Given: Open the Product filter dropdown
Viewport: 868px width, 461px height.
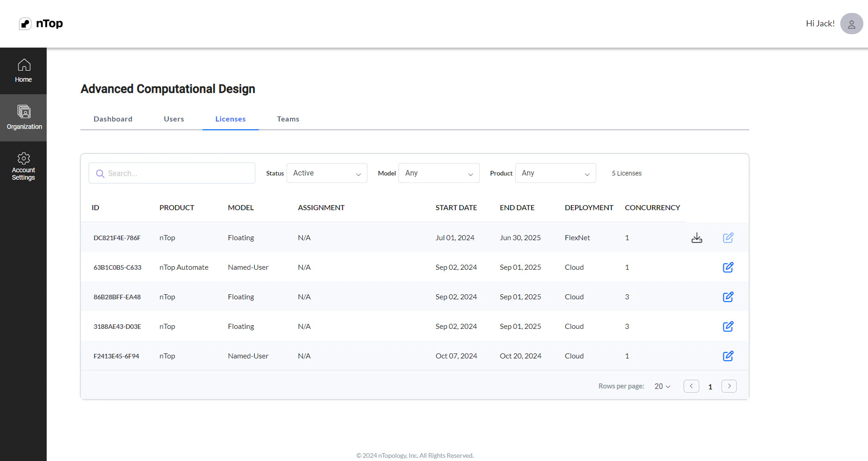Looking at the screenshot, I should click(x=556, y=173).
